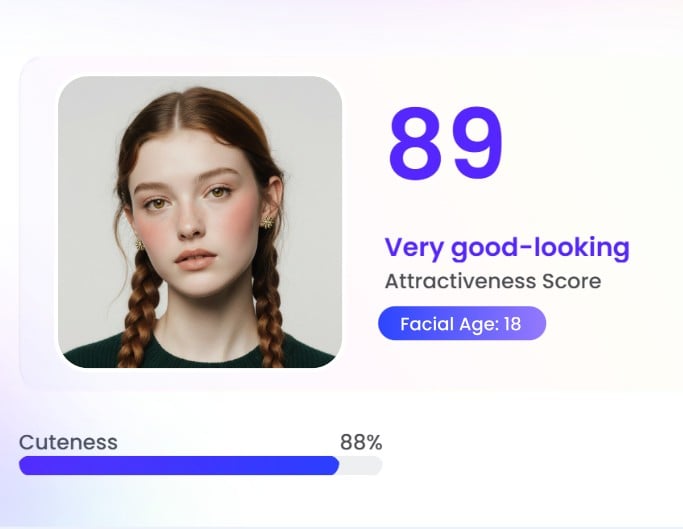Click the "Cuteness" label
Screen dimensions: 683x529
point(68,442)
